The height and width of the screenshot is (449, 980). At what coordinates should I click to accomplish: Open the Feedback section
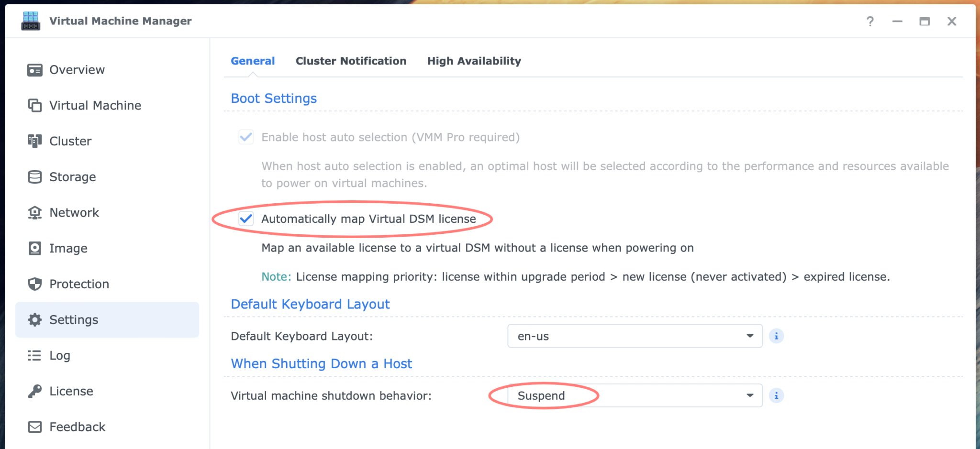click(x=77, y=427)
